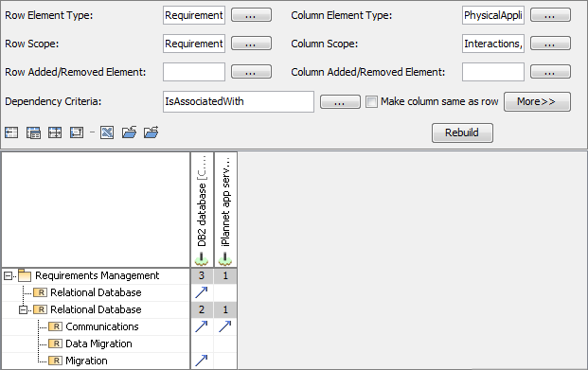Click the folder icon with outgoing arrow
588x370 pixels.
click(151, 132)
